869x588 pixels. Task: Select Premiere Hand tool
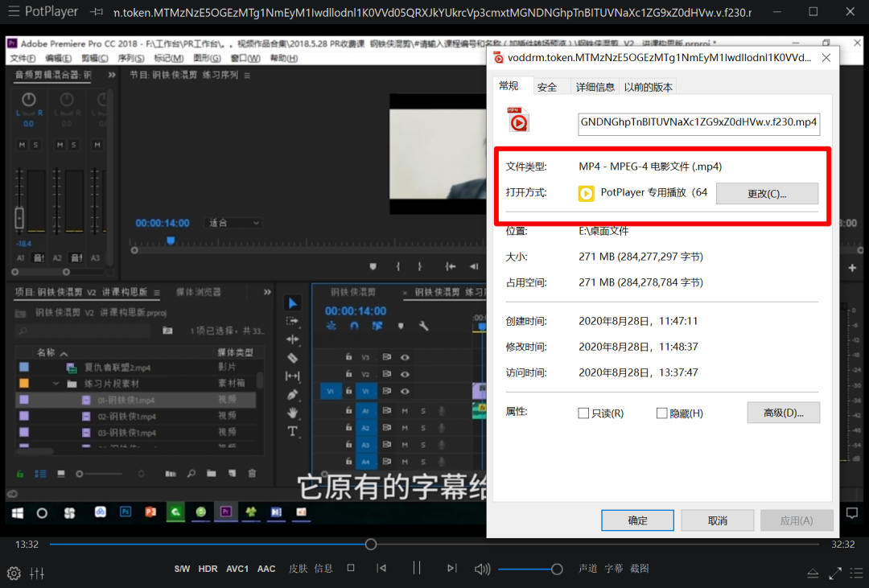(x=292, y=413)
